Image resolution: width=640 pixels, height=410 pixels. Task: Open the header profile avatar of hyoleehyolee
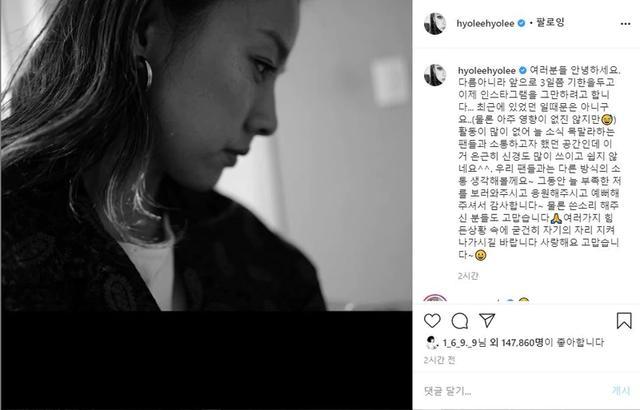coord(435,24)
